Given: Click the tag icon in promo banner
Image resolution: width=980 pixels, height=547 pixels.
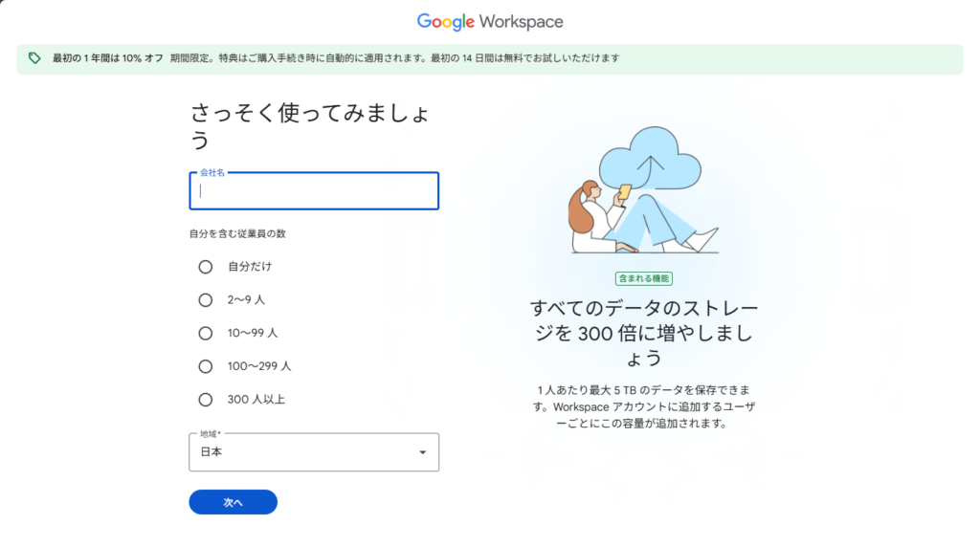Looking at the screenshot, I should click(34, 58).
